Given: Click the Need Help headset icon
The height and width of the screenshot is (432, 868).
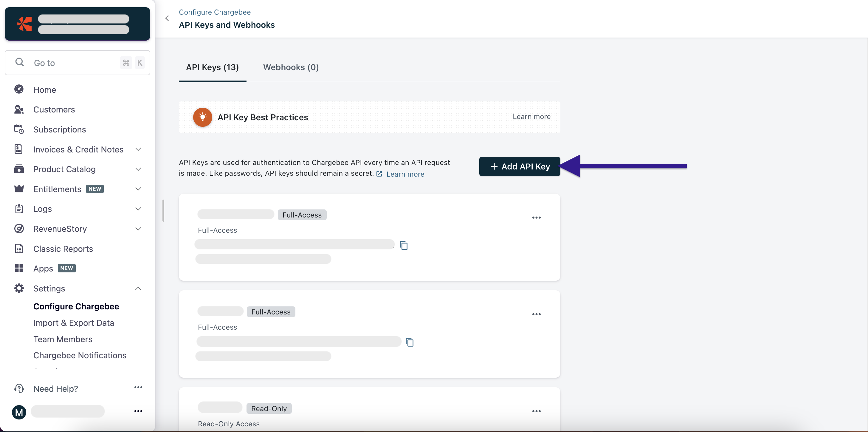Looking at the screenshot, I should [19, 388].
